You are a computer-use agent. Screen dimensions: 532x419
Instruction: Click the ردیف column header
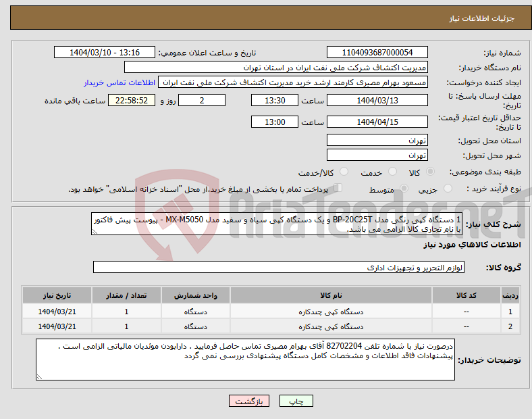pyautogui.click(x=510, y=295)
